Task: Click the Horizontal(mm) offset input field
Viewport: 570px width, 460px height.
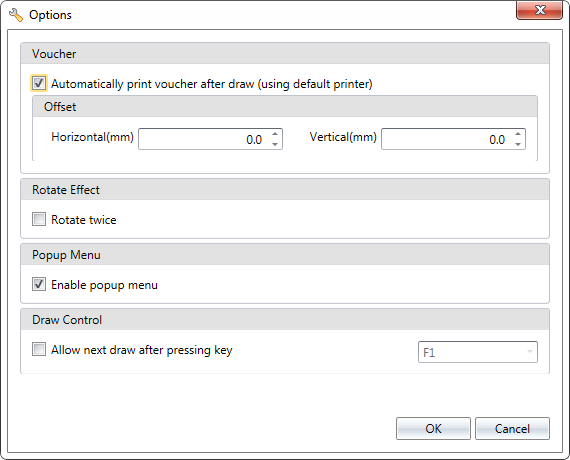Action: [x=204, y=139]
